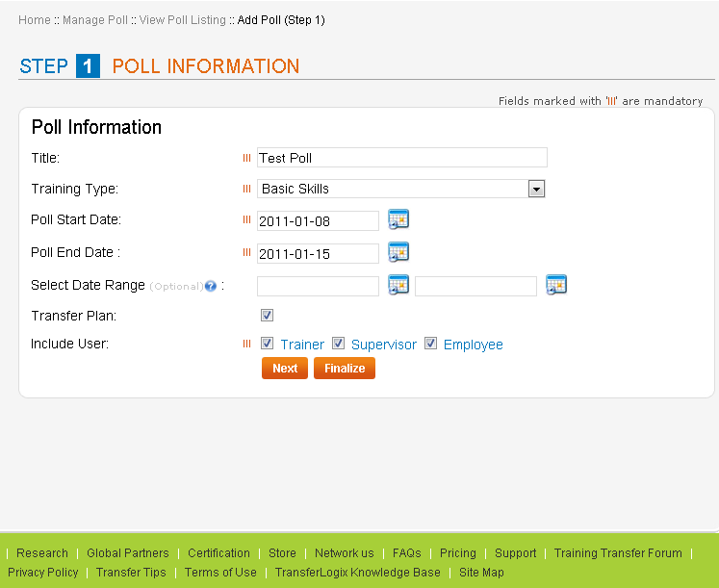Open the Certification footer link

coord(218,553)
